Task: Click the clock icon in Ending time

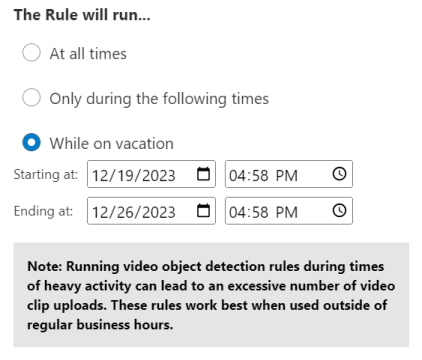Action: tap(339, 211)
